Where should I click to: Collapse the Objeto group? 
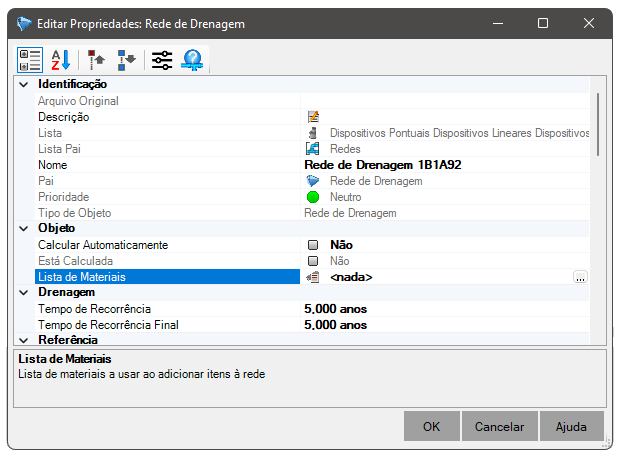[x=24, y=229]
